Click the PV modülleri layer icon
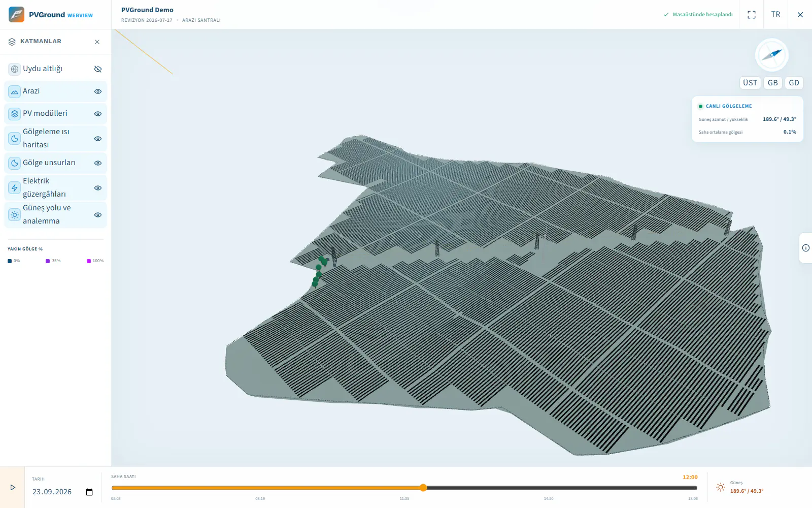Image resolution: width=812 pixels, height=508 pixels. [15, 114]
